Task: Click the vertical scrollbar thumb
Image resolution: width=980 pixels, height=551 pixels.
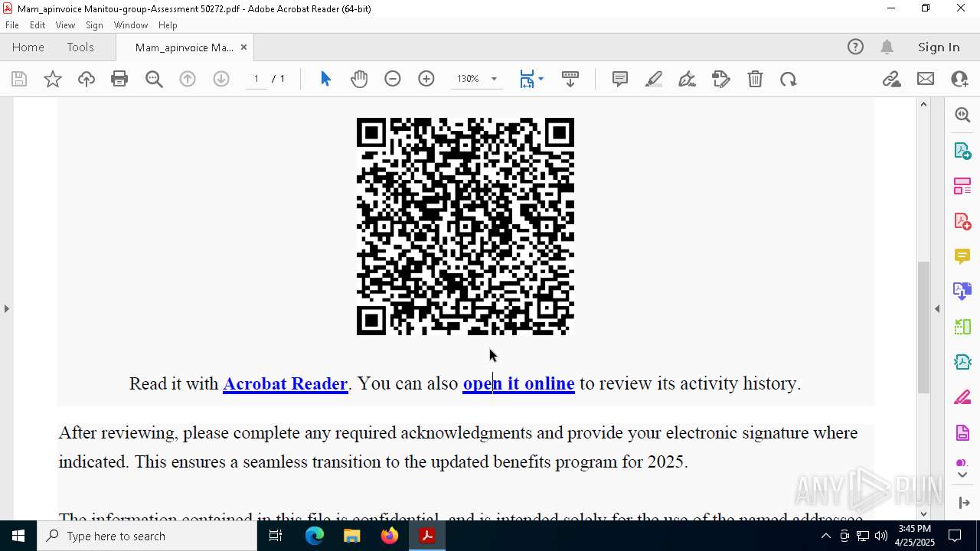Action: pyautogui.click(x=923, y=327)
